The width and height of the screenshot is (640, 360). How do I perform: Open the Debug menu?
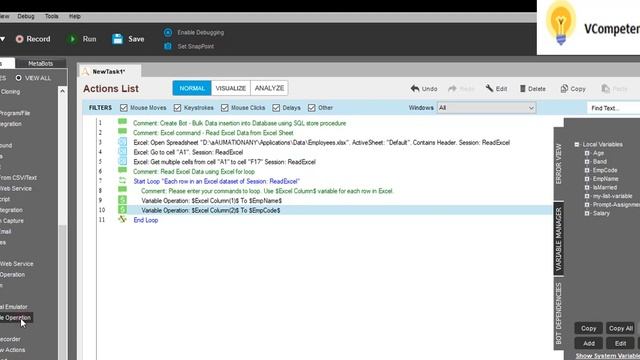26,16
